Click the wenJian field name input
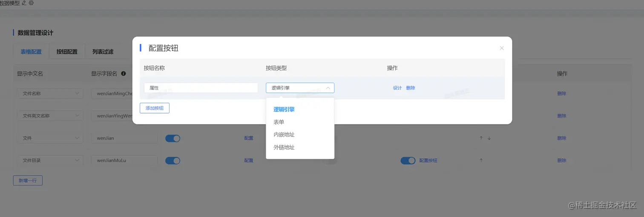644x217 pixels. pyautogui.click(x=124, y=138)
